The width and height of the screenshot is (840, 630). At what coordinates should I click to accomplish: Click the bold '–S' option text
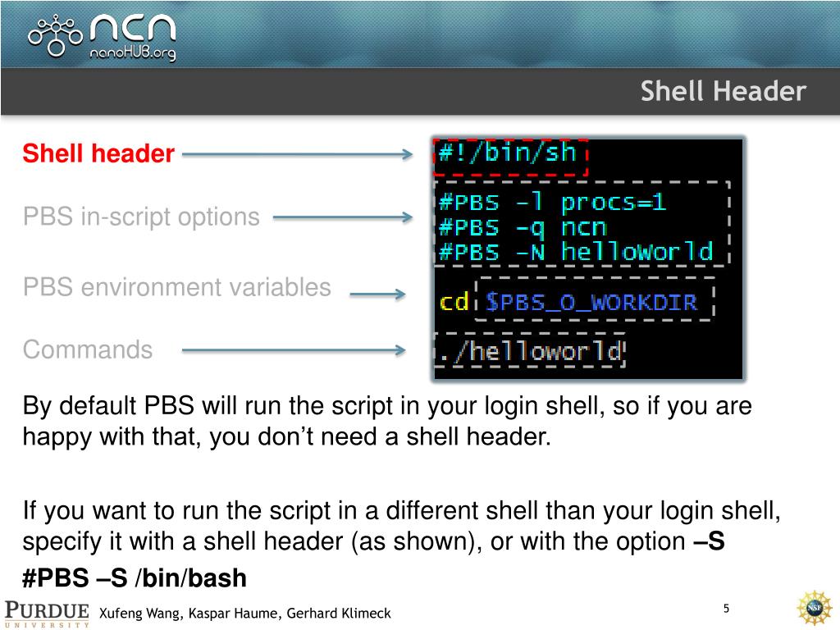coord(709,541)
